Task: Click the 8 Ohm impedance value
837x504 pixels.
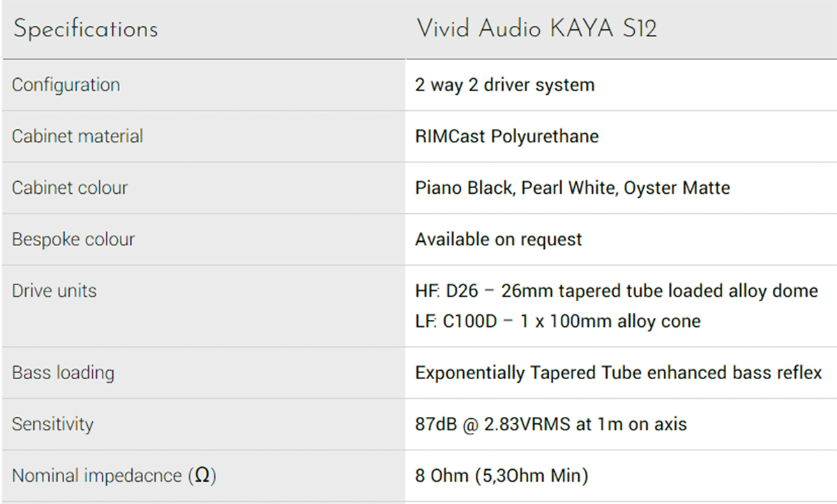Action: point(502,476)
